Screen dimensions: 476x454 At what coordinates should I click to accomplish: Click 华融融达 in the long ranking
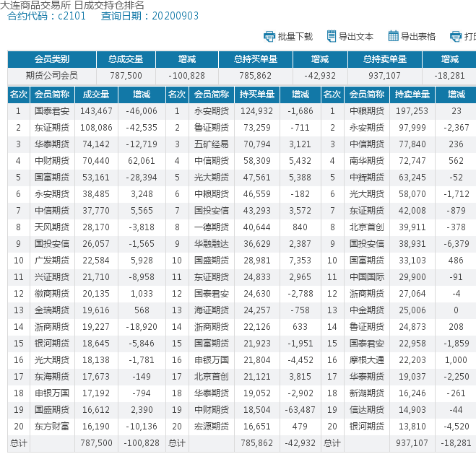(212, 243)
